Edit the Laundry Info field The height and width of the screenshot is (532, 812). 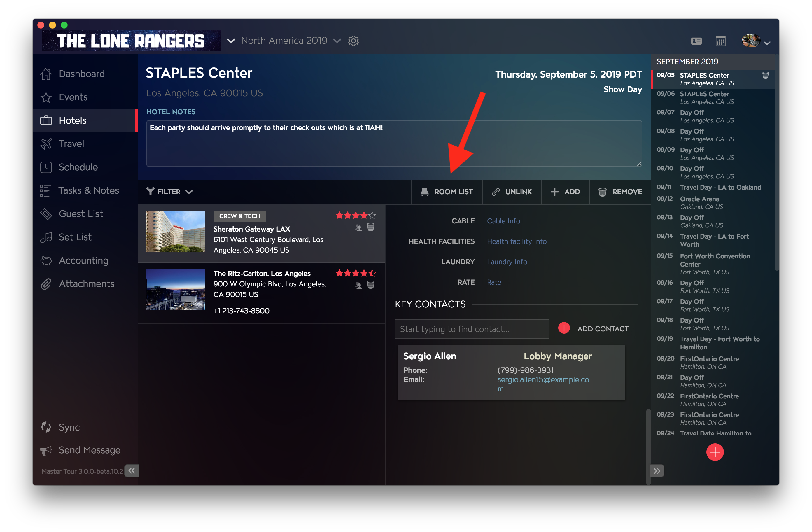pos(507,262)
